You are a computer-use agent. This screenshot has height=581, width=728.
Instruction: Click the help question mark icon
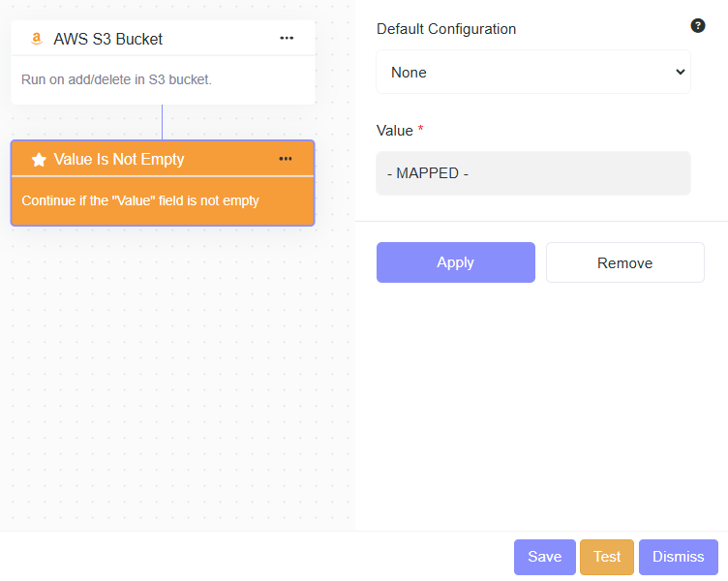[697, 26]
